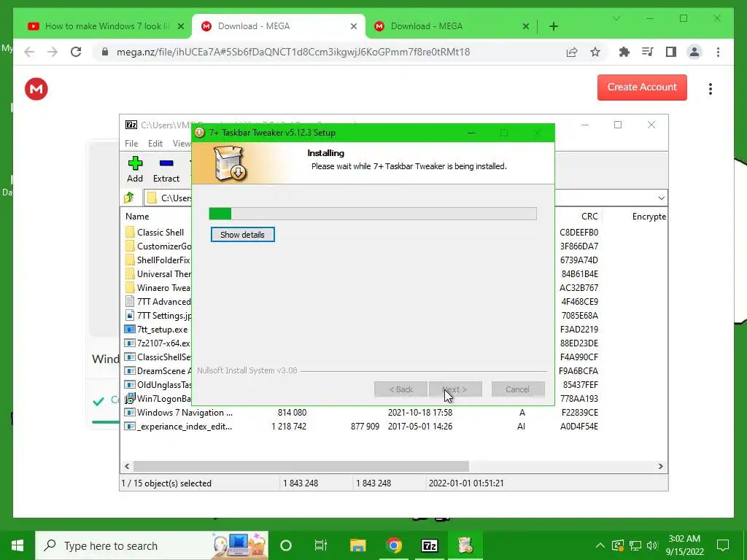Viewport: 747px width, 560px height.
Task: Select the 7z2107-x64 exe file
Action: tap(158, 343)
